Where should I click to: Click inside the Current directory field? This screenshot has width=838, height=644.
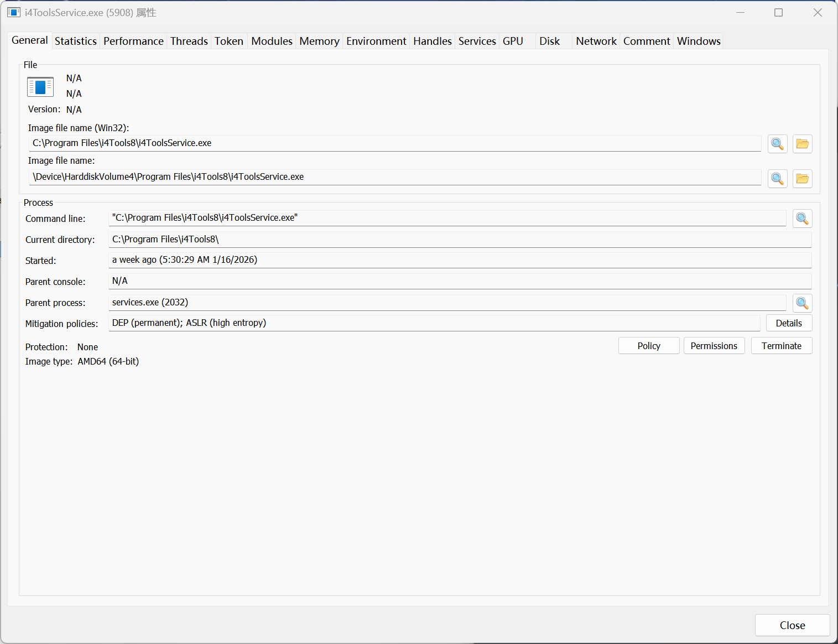coord(459,240)
